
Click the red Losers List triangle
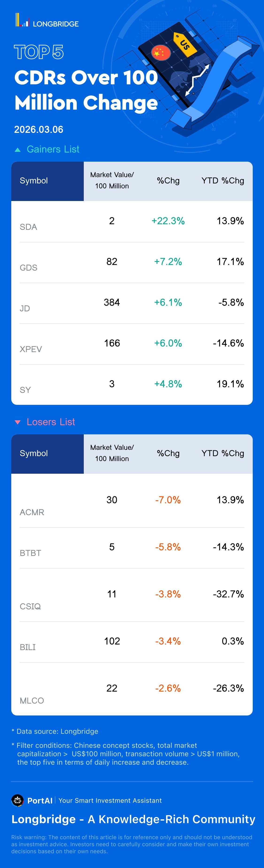18,422
